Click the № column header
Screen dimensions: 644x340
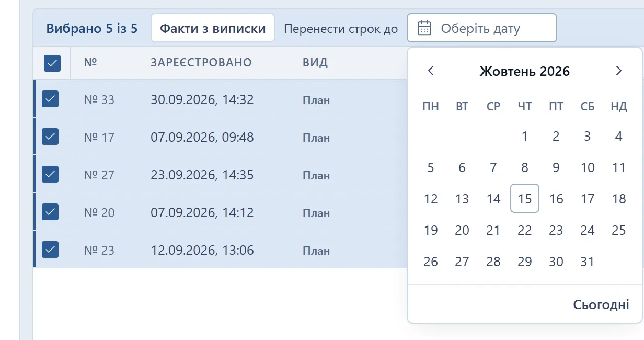pyautogui.click(x=90, y=63)
